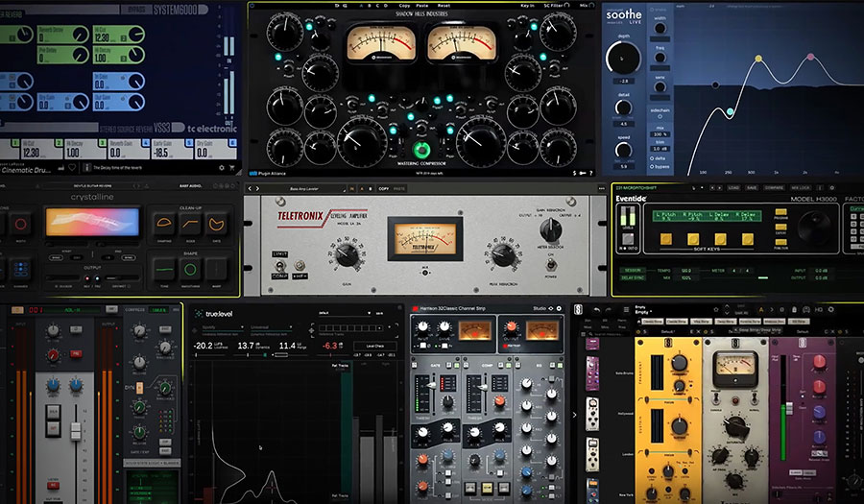Click redo arrow in the rack plugin toolbar

610,309
